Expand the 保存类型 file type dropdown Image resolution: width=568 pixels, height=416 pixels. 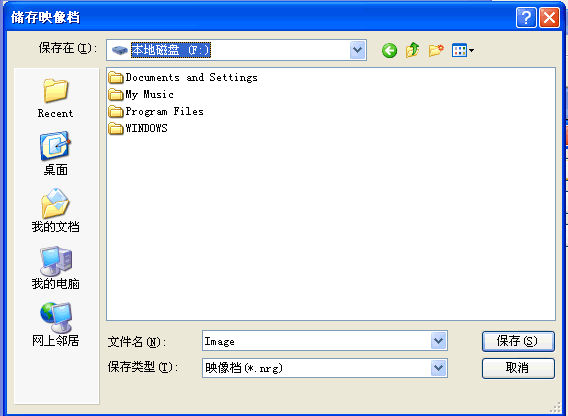(x=439, y=368)
